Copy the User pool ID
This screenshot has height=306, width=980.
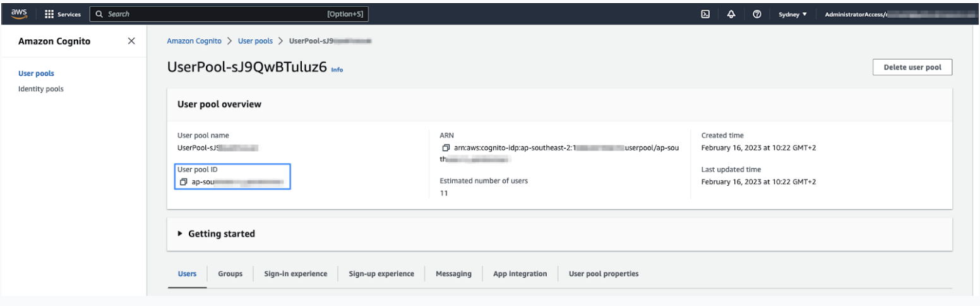(183, 182)
